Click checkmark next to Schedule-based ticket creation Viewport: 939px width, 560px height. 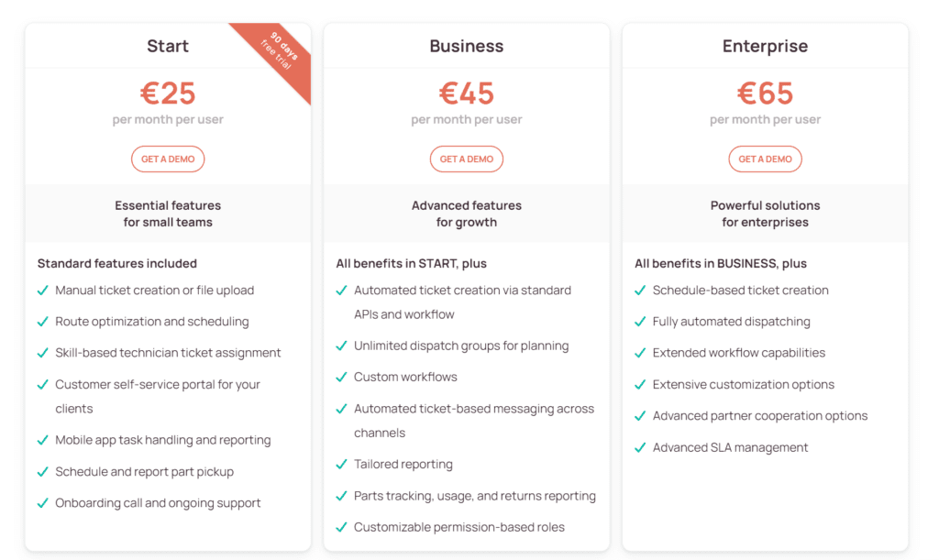(640, 291)
